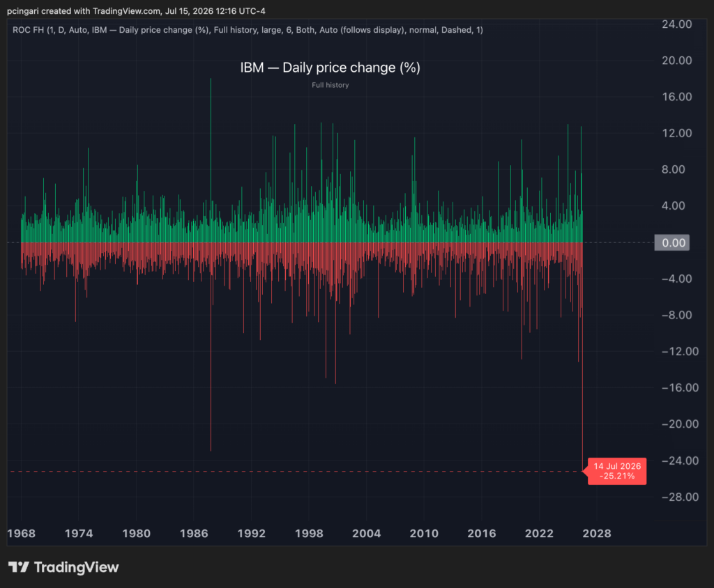Click the TradingView logo
Image resolution: width=714 pixels, height=588 pixels.
pyautogui.click(x=63, y=567)
